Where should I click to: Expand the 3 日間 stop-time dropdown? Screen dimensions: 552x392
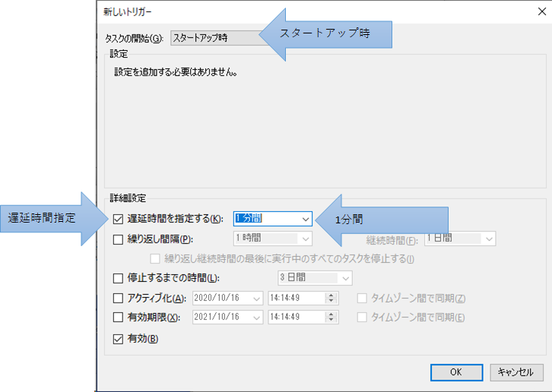point(345,278)
